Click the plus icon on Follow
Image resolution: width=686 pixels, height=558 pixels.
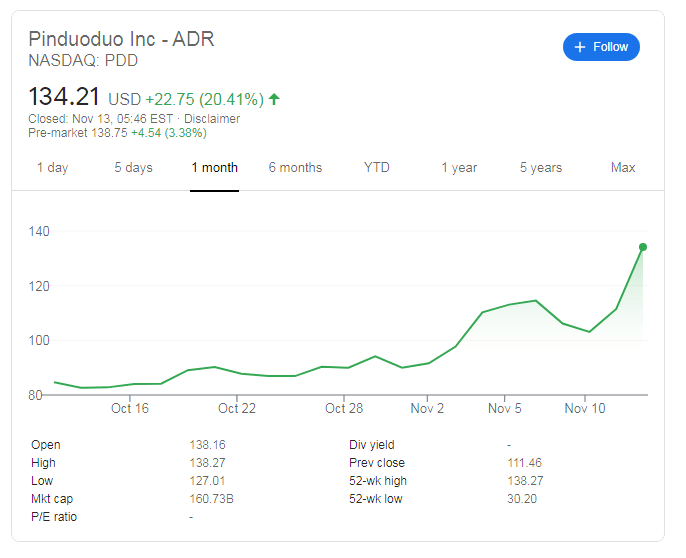point(579,47)
